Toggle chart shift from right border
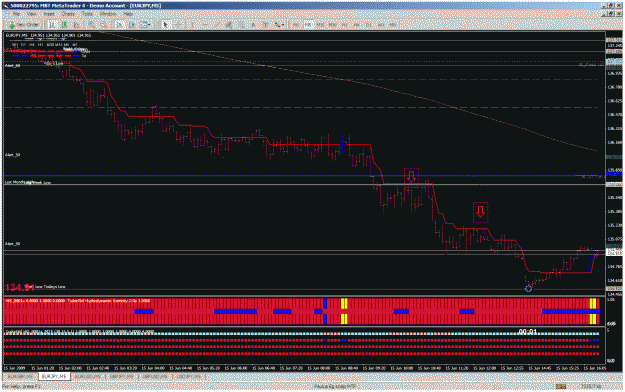 coord(132,25)
